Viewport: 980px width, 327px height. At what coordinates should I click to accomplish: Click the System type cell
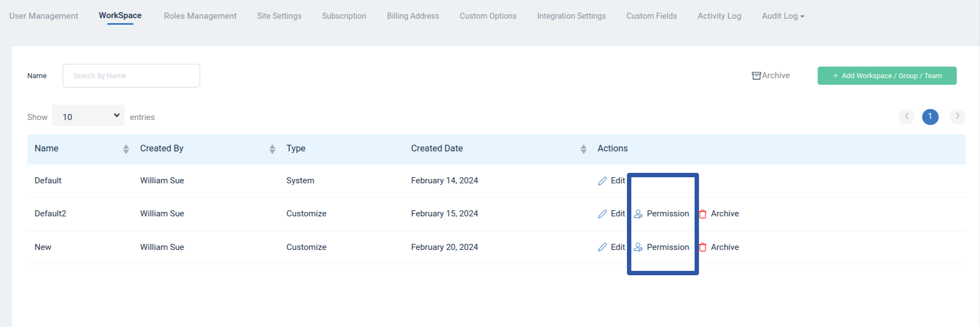(x=300, y=181)
